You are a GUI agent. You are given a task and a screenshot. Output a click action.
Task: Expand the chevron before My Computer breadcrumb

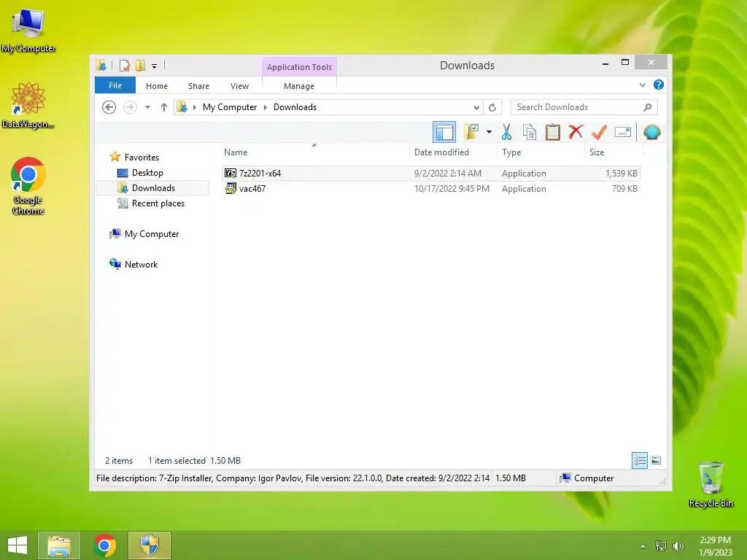click(x=194, y=107)
